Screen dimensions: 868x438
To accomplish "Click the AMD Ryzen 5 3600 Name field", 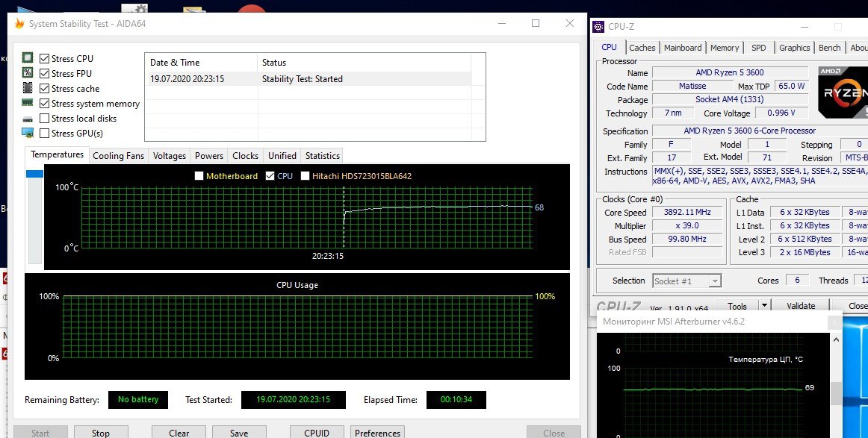I will (730, 72).
